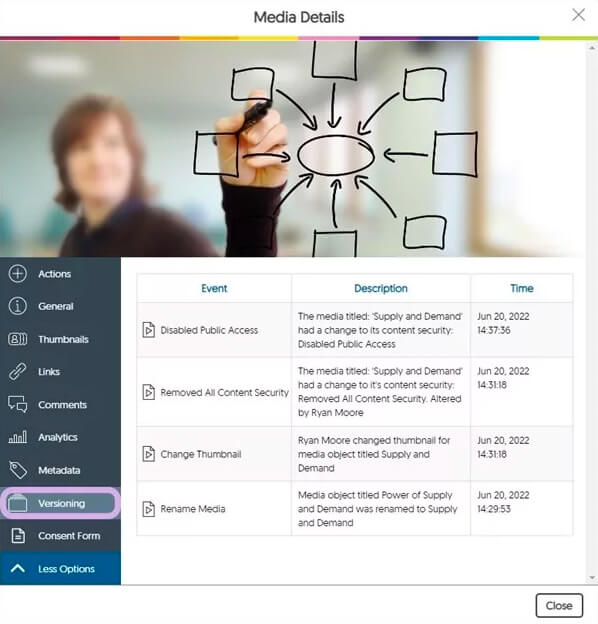
Task: Click the Less Options chevron arrow
Action: tap(18, 568)
